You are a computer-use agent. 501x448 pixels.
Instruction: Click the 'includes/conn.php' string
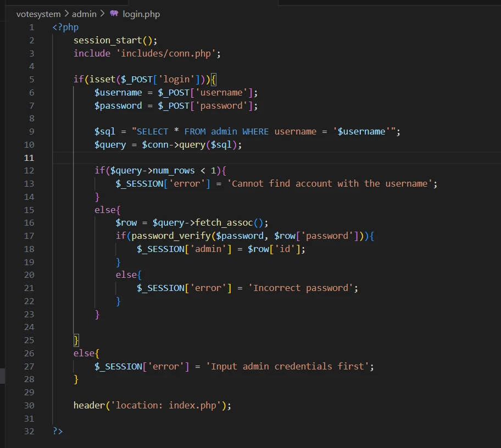(166, 53)
